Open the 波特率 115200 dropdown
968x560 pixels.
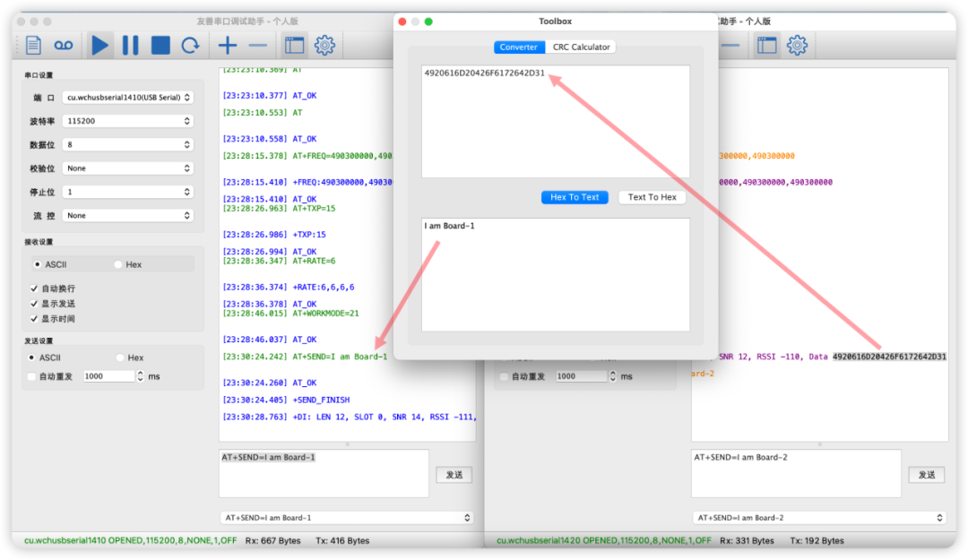[128, 121]
